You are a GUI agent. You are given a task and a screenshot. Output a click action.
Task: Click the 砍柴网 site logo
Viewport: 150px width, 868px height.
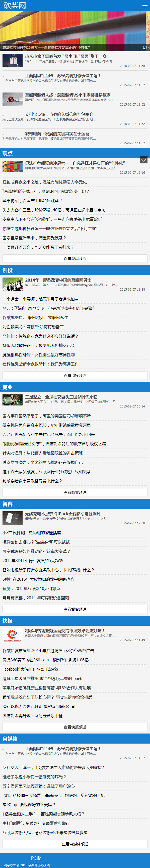tap(15, 5)
